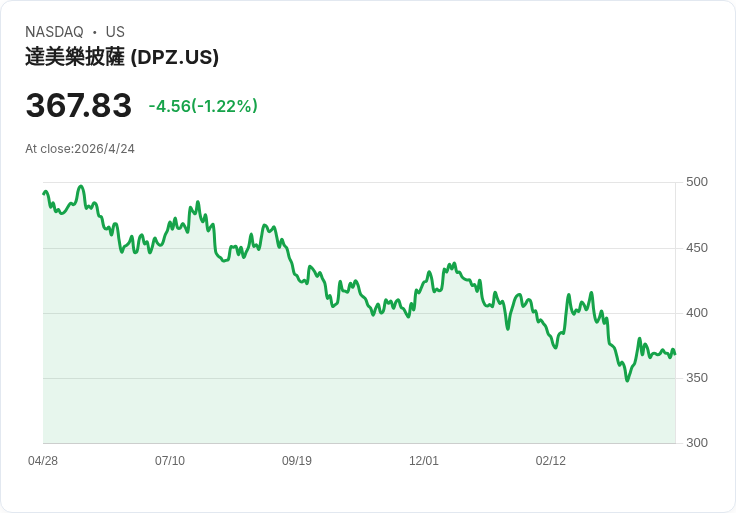
Task: Select the 300 y-axis label
Action: [x=697, y=443]
